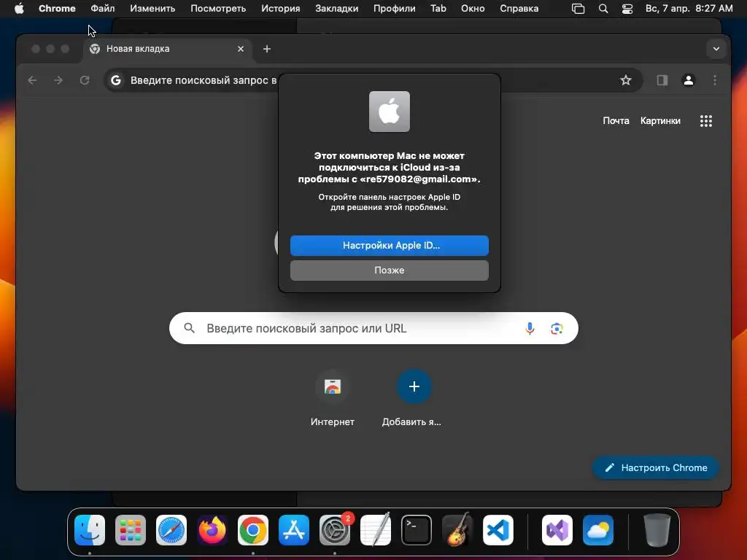
Task: Click the Apple logo icon in the iCloud dialog
Action: pyautogui.click(x=390, y=112)
